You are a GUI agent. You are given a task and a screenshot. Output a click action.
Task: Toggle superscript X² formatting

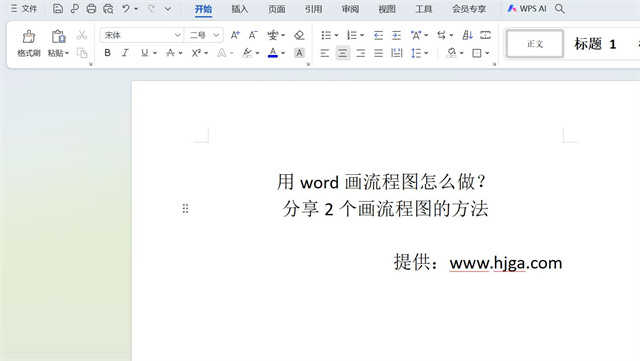(196, 53)
